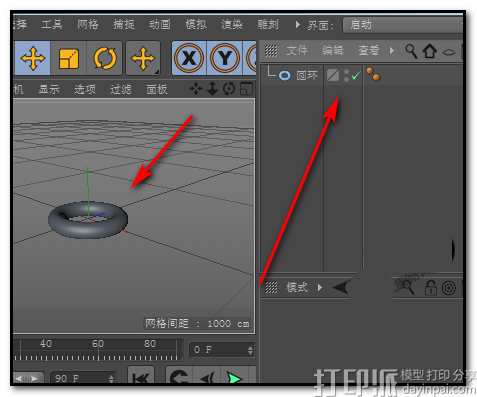Click the Phong tag on 圆环 object
The width and height of the screenshot is (477, 397).
373,74
